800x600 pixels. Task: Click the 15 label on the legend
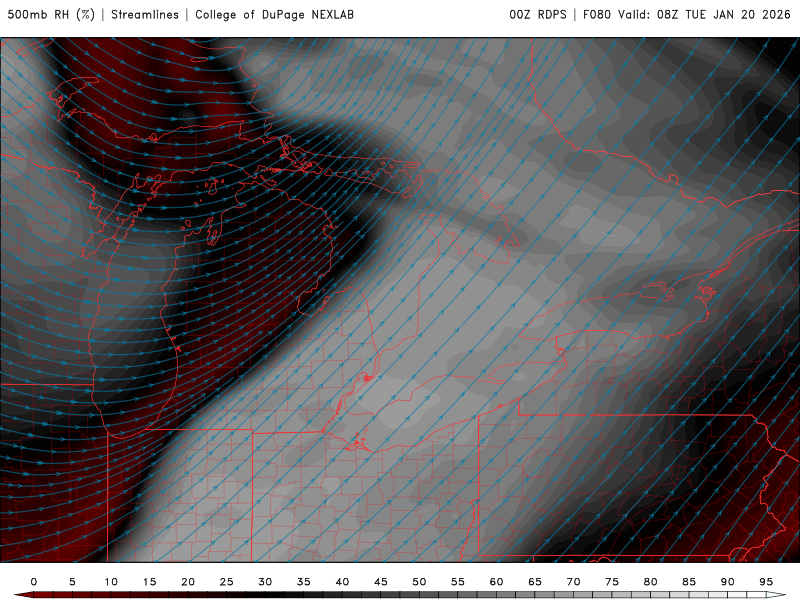pos(149,582)
